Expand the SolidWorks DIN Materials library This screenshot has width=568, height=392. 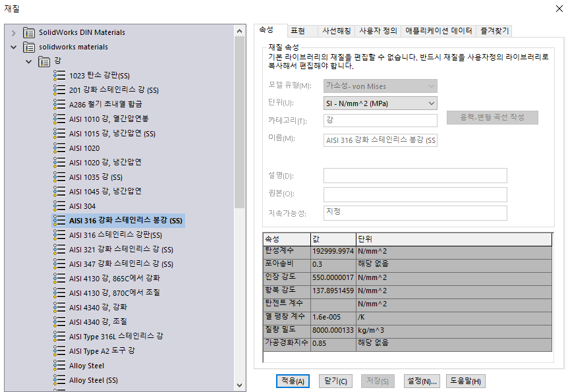coord(14,33)
